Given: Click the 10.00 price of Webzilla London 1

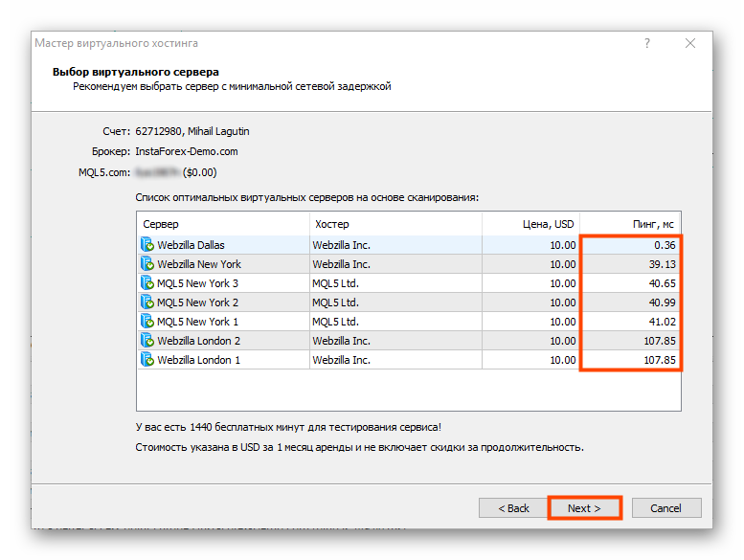Looking at the screenshot, I should (563, 360).
